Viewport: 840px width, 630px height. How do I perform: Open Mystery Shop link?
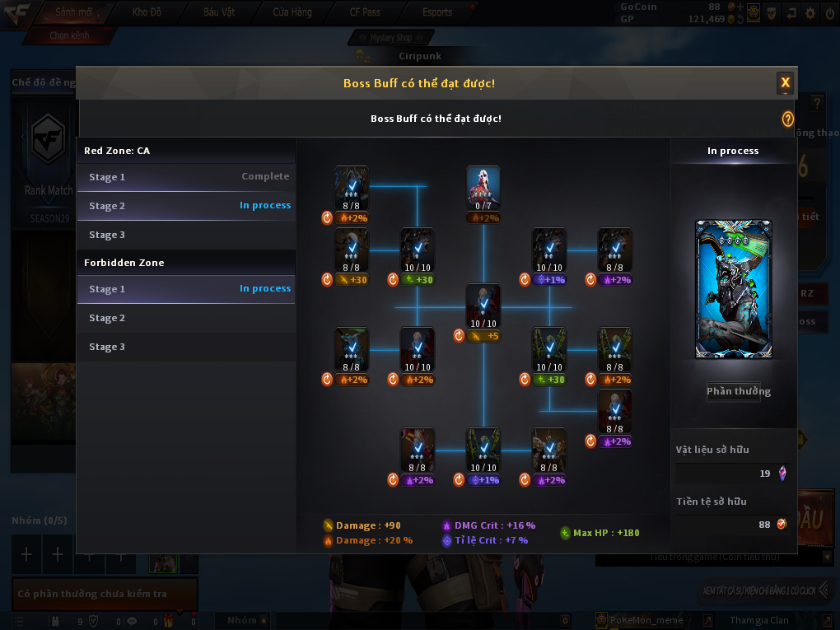pyautogui.click(x=391, y=38)
